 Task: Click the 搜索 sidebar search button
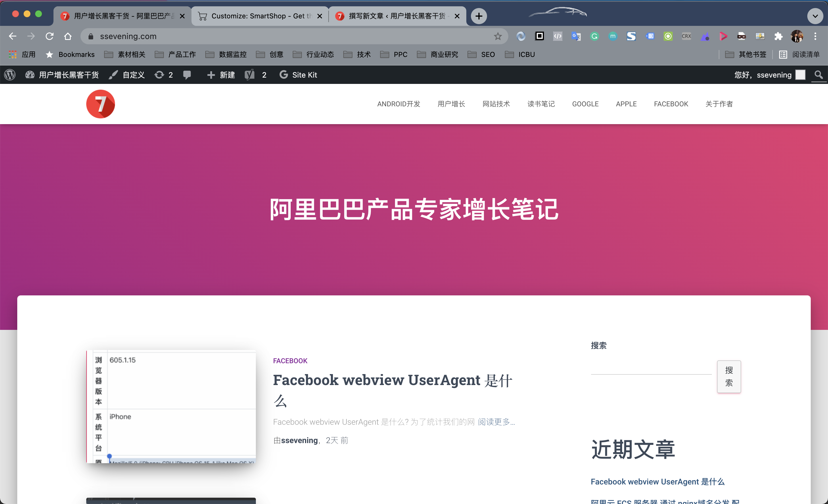(x=729, y=376)
